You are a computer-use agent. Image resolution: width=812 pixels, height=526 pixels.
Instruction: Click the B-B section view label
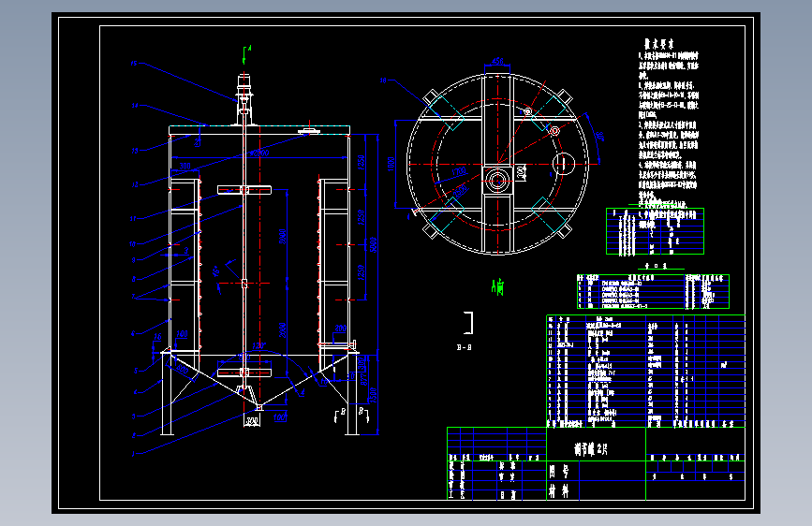(x=464, y=347)
